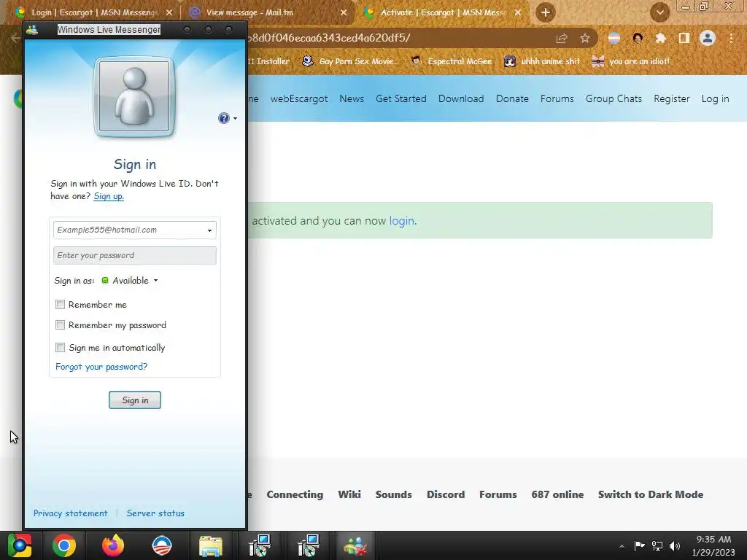The width and height of the screenshot is (747, 560).
Task: Open Group Chats in the navigation
Action: point(614,98)
